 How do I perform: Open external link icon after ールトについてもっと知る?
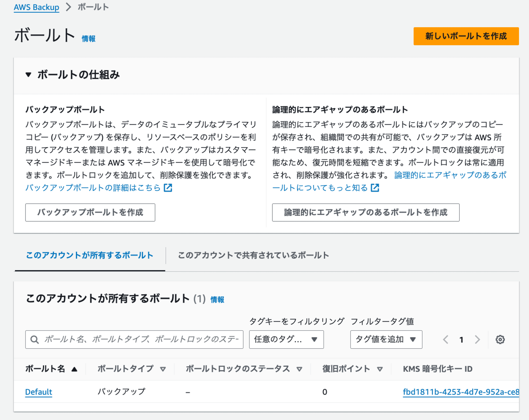(375, 188)
